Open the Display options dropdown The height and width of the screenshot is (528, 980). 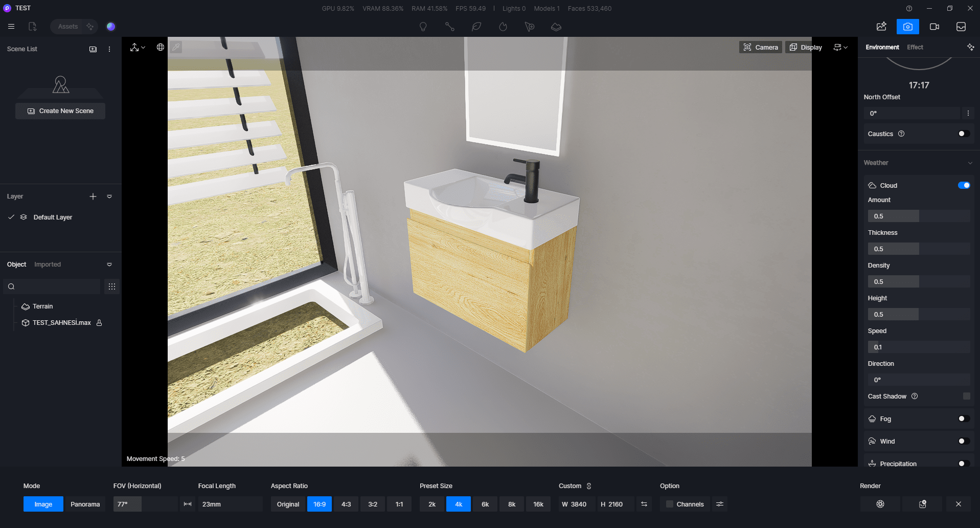coord(805,47)
